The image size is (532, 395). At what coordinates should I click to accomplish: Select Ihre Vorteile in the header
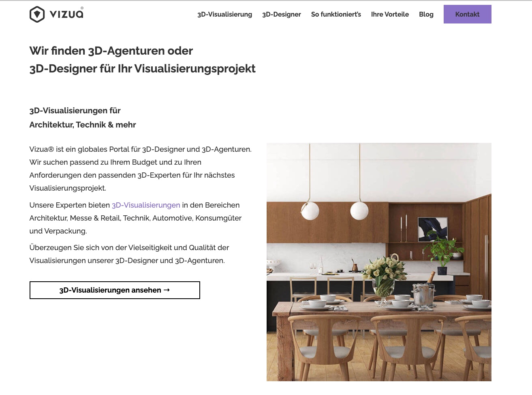tap(390, 14)
